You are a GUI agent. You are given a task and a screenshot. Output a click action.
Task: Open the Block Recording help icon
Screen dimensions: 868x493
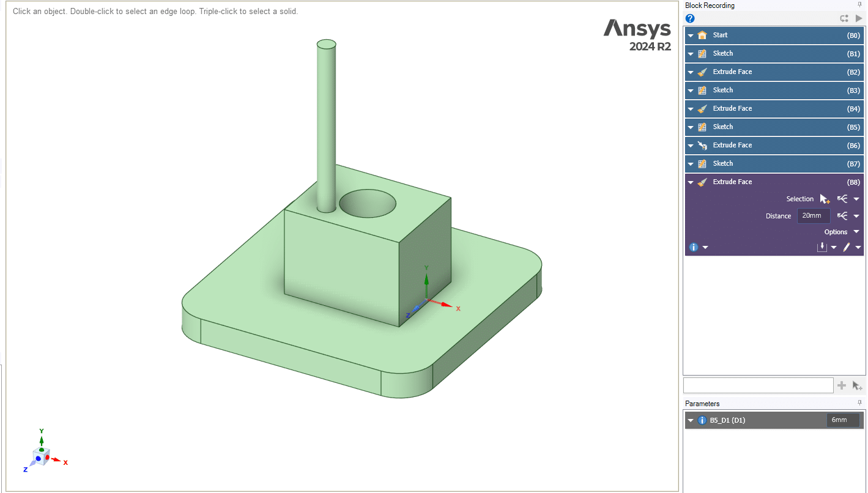(690, 18)
